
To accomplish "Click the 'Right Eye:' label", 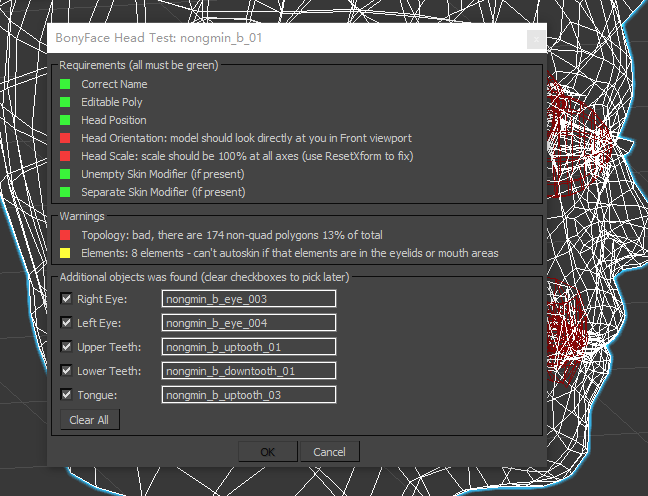I will coord(102,299).
